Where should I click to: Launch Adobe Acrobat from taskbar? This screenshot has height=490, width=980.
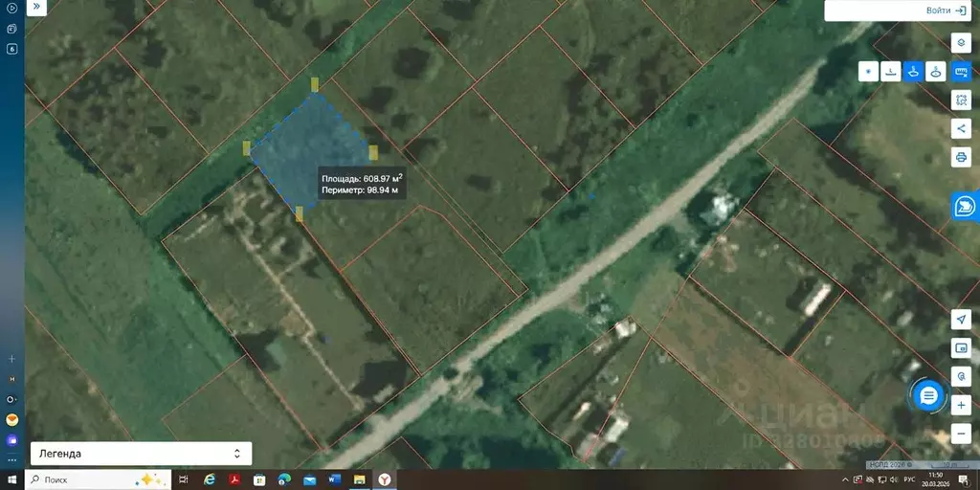[234, 479]
